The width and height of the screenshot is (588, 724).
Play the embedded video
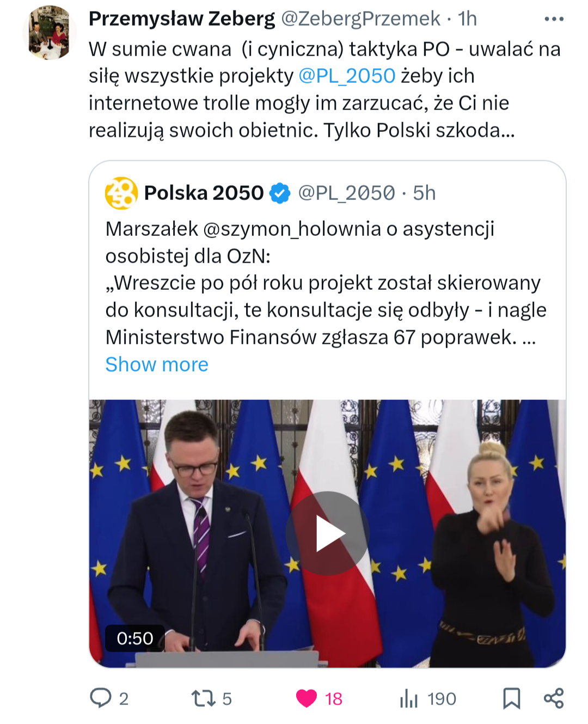(x=328, y=533)
